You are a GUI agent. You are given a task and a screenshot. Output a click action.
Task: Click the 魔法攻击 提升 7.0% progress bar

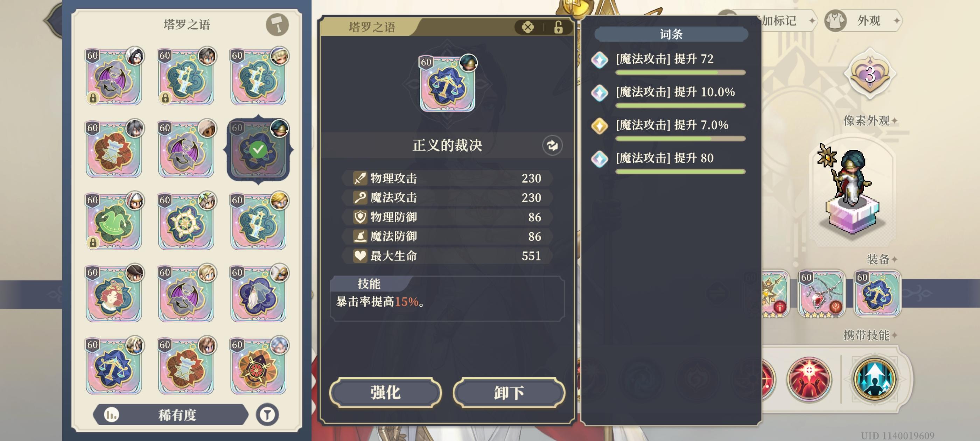pyautogui.click(x=680, y=139)
